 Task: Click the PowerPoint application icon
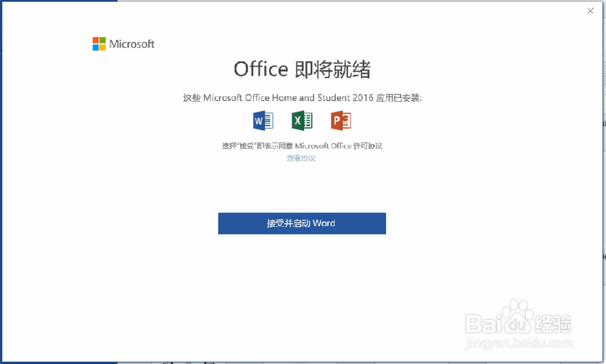point(341,121)
